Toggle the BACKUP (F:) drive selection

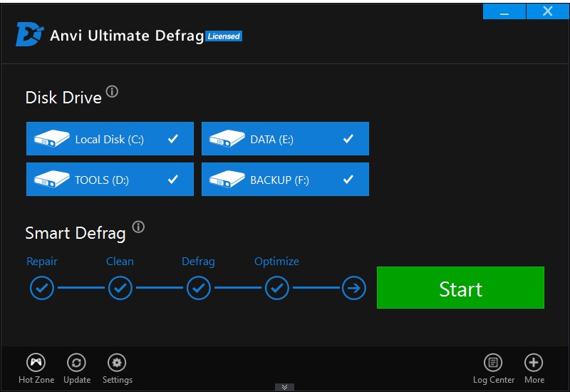coord(285,180)
